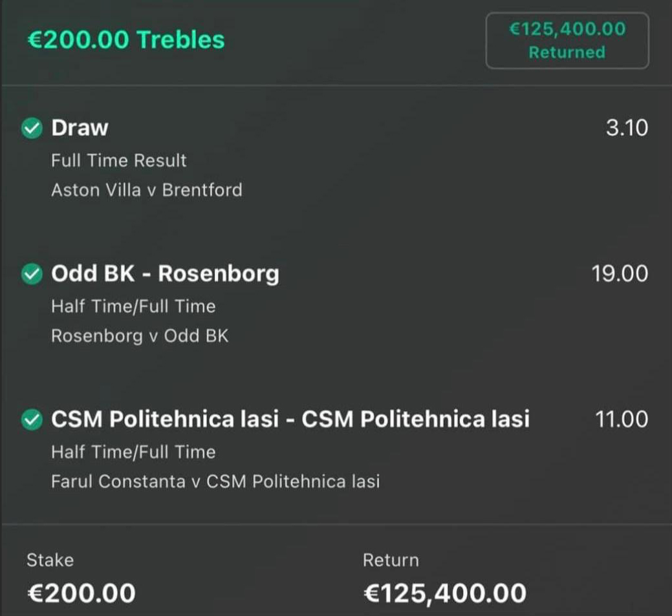672x616 pixels.
Task: Click the €200.00 stake amount at the bottom
Action: coord(81,593)
